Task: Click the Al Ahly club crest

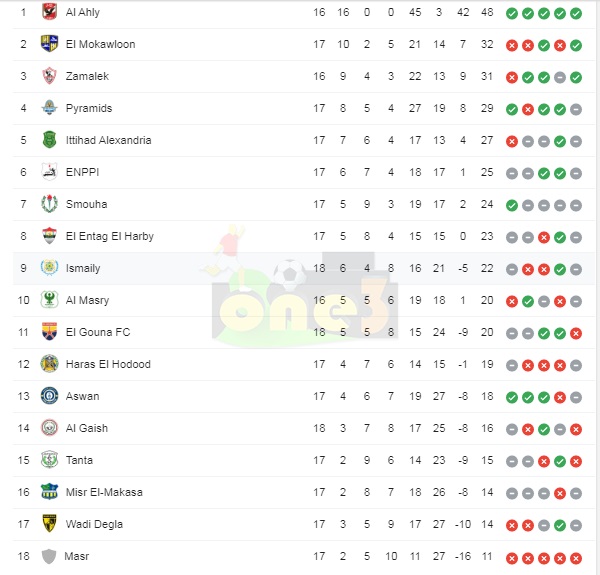Action: pyautogui.click(x=49, y=12)
